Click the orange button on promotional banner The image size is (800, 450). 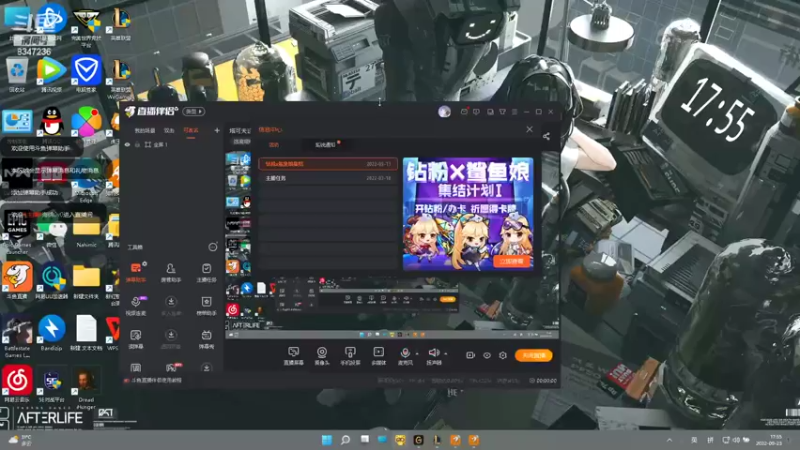[x=511, y=261]
